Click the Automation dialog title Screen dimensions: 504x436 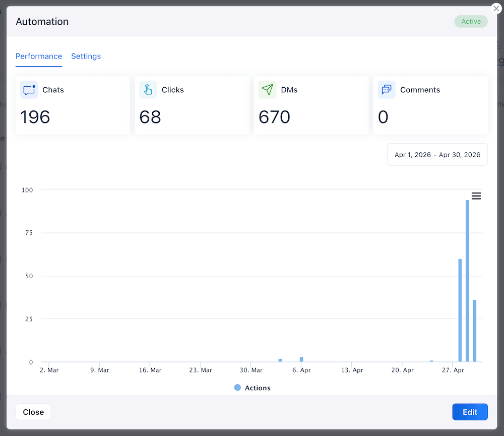(x=42, y=22)
